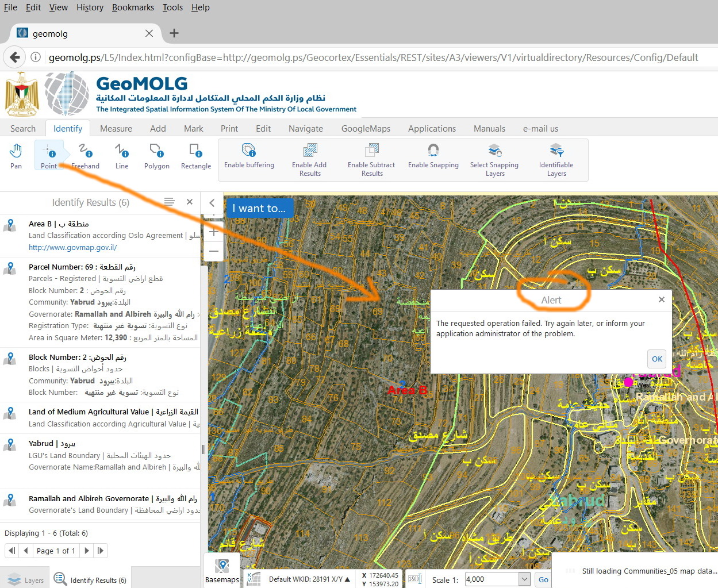Image resolution: width=718 pixels, height=588 pixels.
Task: Toggle Enable Subtract Results
Action: pyautogui.click(x=371, y=160)
